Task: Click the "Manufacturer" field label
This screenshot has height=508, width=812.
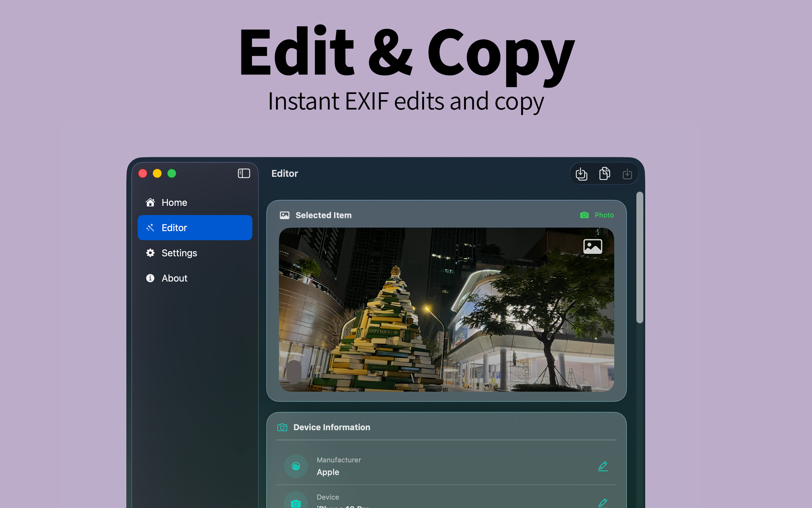Action: pos(338,460)
